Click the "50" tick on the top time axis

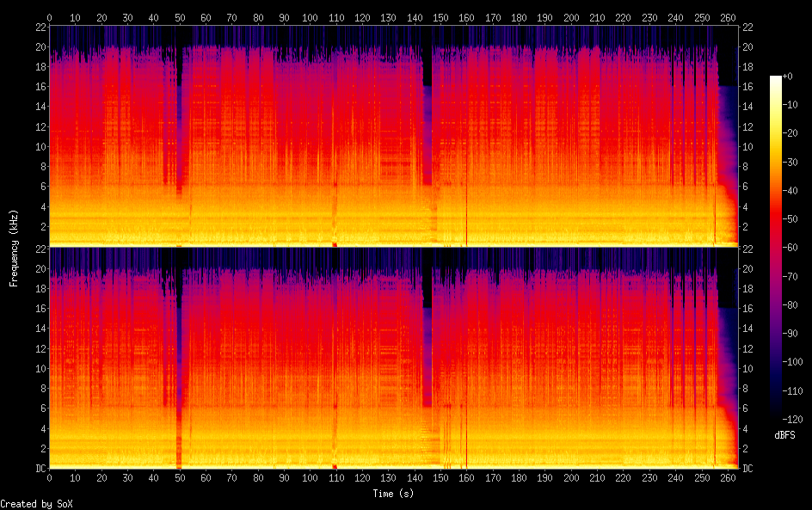click(x=180, y=17)
